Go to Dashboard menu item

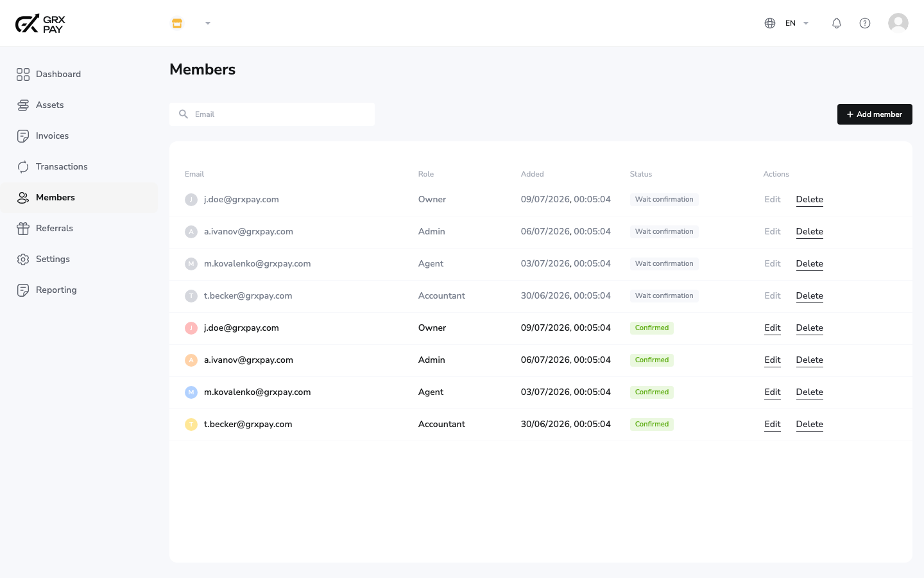[x=79, y=74]
